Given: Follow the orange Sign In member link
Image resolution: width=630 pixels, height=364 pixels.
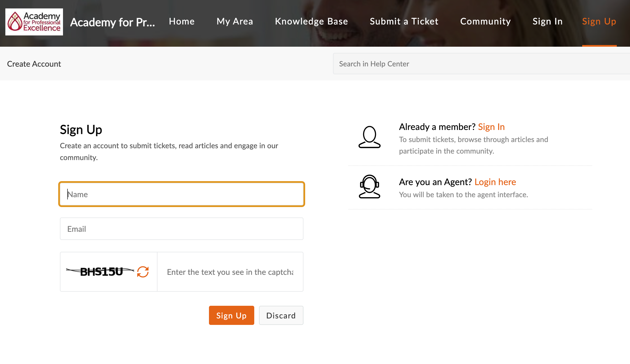Looking at the screenshot, I should [x=491, y=127].
